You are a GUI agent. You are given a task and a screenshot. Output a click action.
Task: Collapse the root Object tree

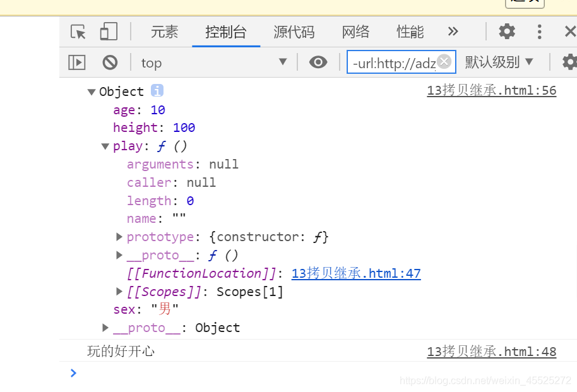tap(92, 92)
